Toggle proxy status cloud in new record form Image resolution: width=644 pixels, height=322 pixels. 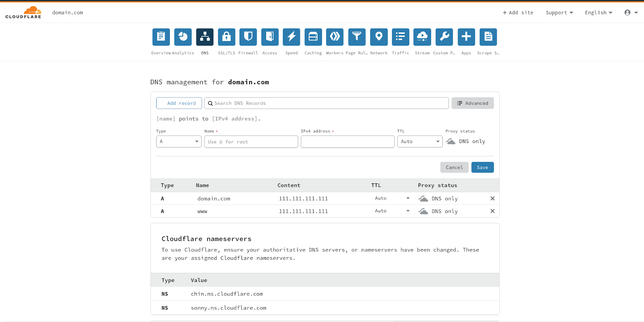(451, 141)
